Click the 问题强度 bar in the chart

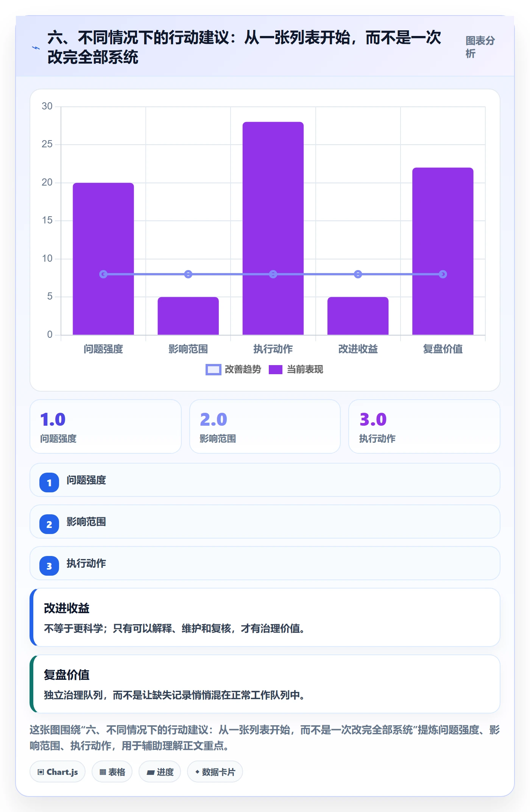click(103, 259)
